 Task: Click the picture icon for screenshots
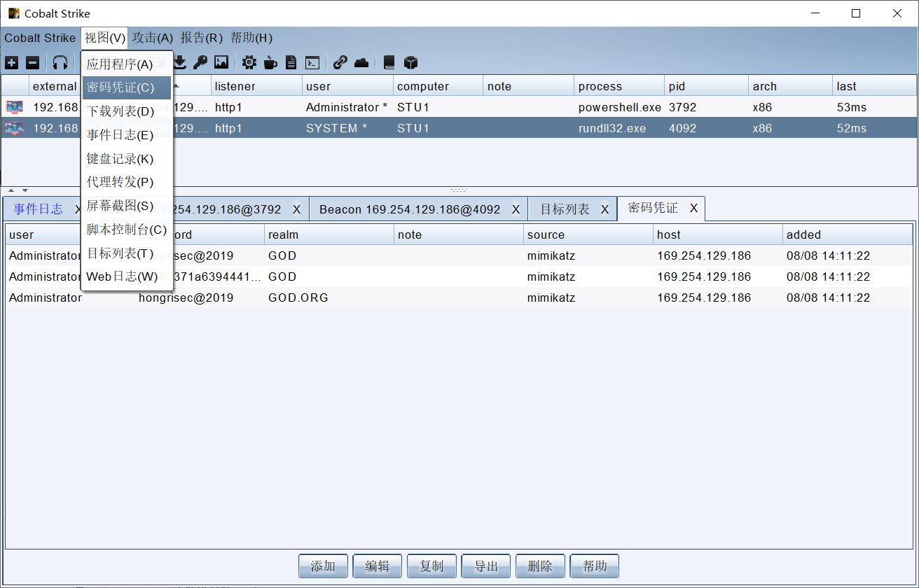(221, 63)
